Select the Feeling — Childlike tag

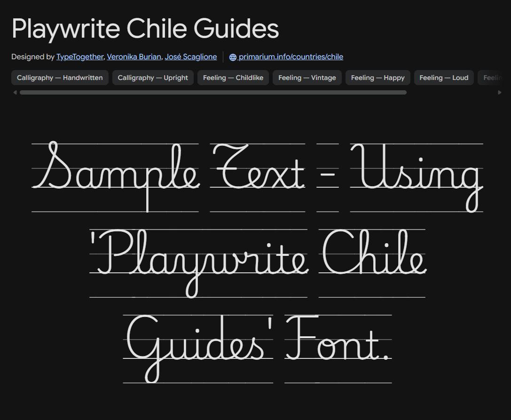(233, 78)
